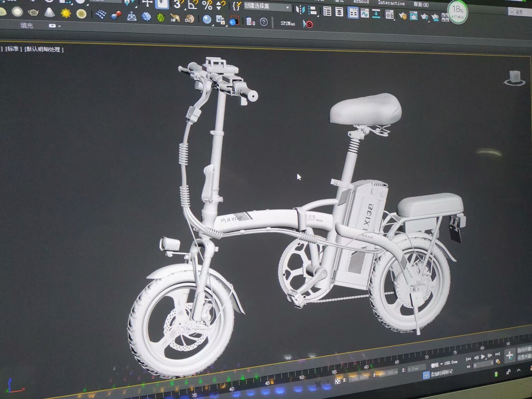The width and height of the screenshot is (532, 399).
Task: Click the 默认明暗处理 viewport shading label
Action: [44, 49]
